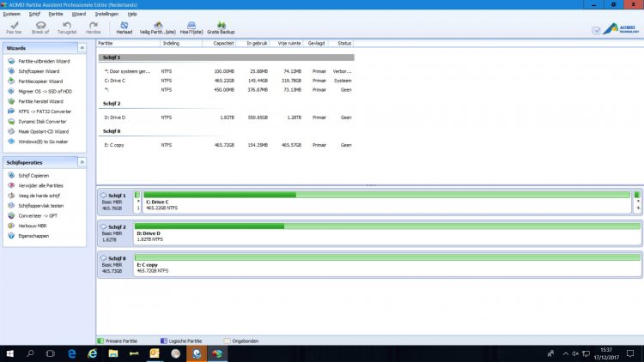The width and height of the screenshot is (644, 362).
Task: Open the Gratis Backup tool
Action: tap(222, 26)
